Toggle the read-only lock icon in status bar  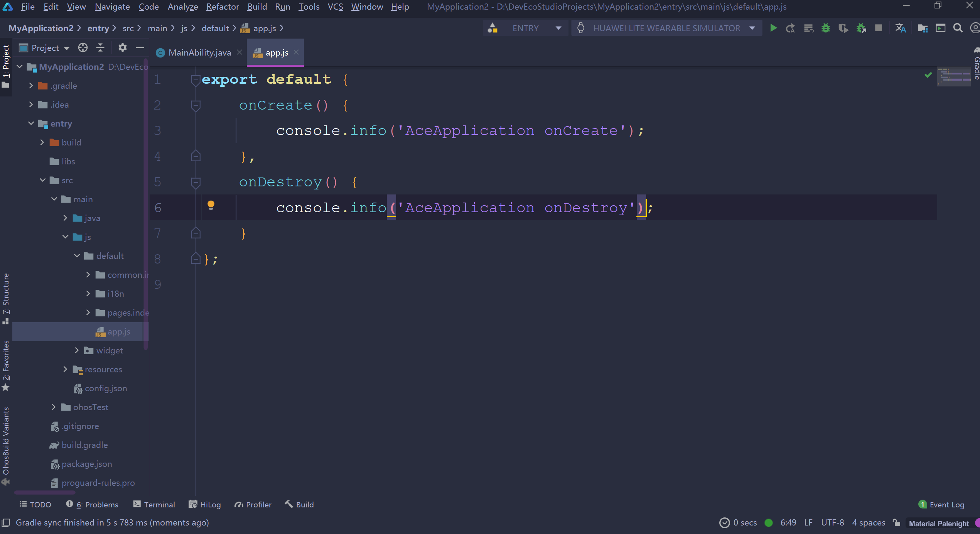[897, 523]
